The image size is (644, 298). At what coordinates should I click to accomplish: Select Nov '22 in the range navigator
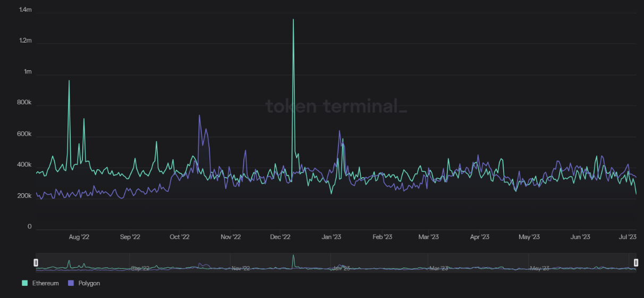241,269
